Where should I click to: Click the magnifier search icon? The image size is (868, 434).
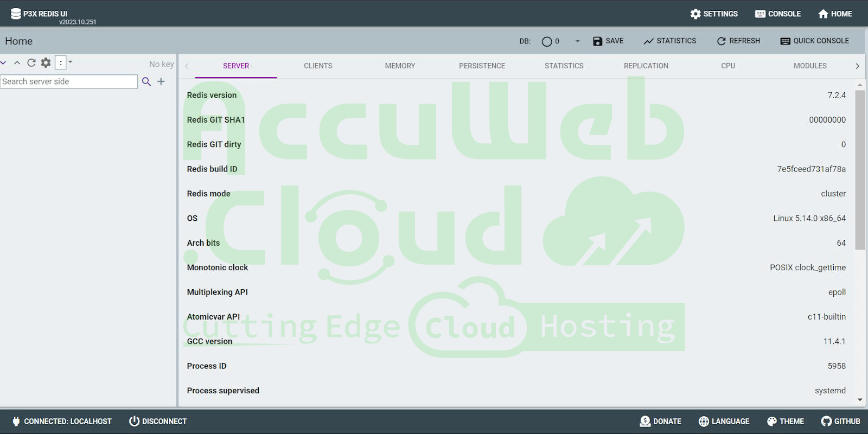146,81
